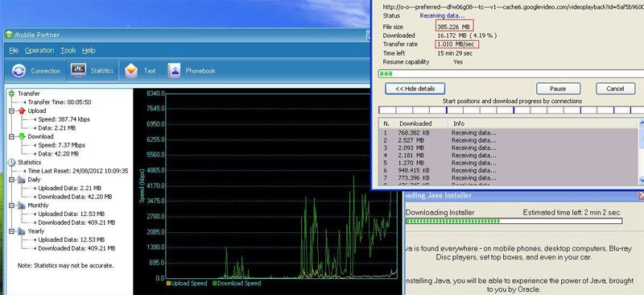Open the File menu in Mobile Partner
644x295 pixels.
[14, 51]
